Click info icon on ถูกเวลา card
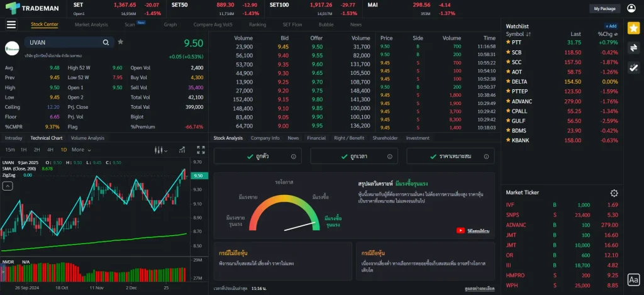This screenshot has height=295, width=644. click(x=390, y=157)
